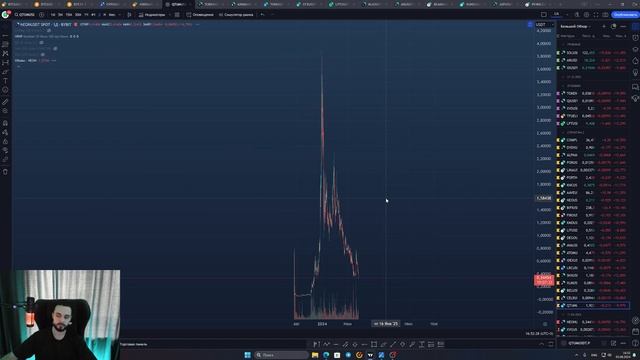Viewport: 640px width, 360px height.
Task: Click the undo arrow in top toolbar
Action: [x=262, y=15]
